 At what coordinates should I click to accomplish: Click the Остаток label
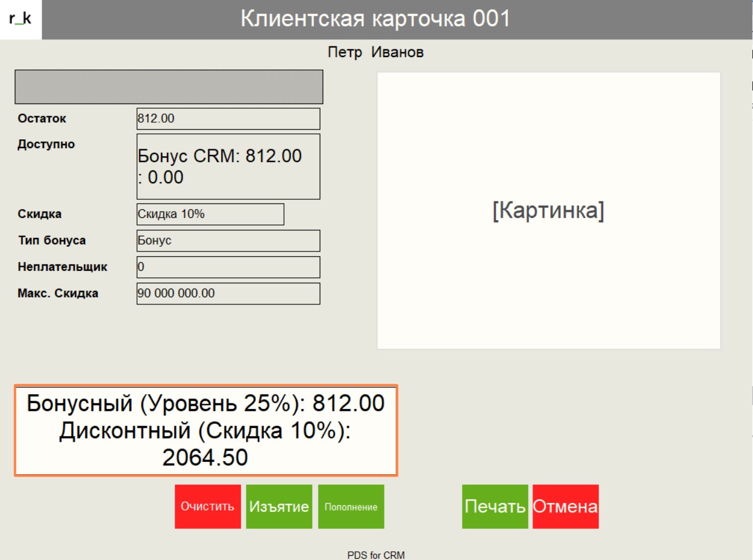tap(42, 119)
